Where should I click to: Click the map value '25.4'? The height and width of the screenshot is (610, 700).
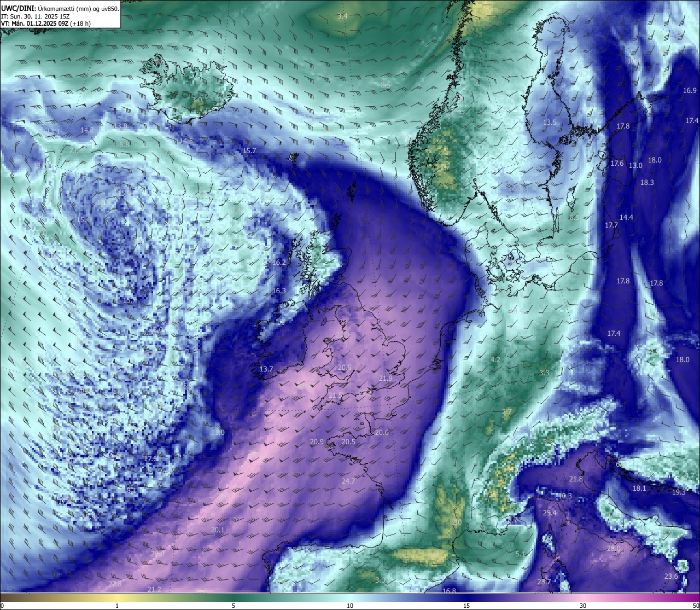coord(550,514)
